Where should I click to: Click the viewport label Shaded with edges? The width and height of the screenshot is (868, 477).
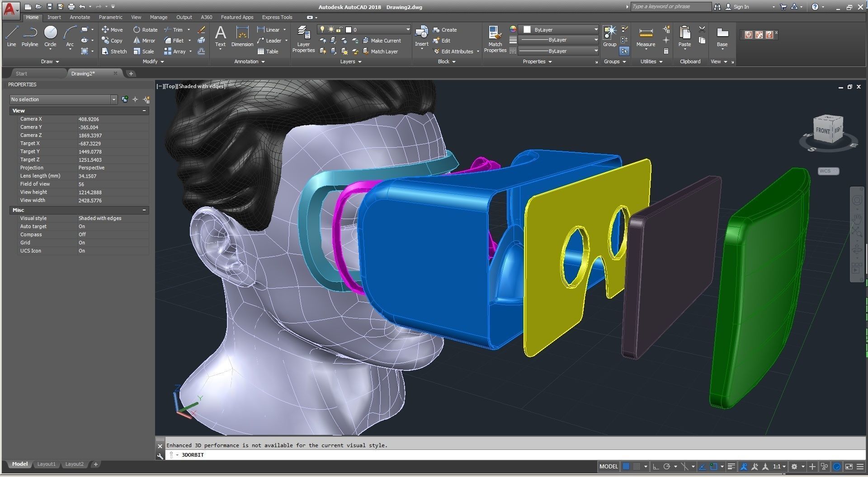[x=202, y=86]
